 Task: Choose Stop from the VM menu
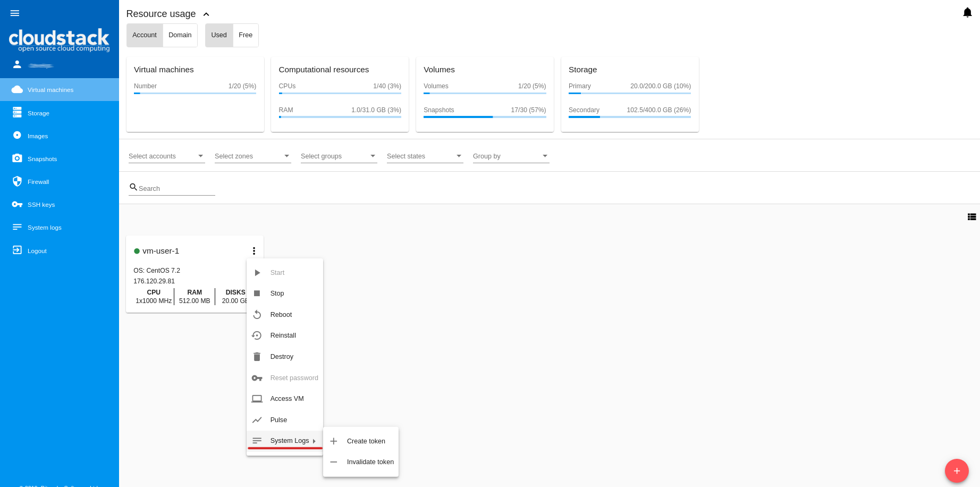(x=285, y=293)
